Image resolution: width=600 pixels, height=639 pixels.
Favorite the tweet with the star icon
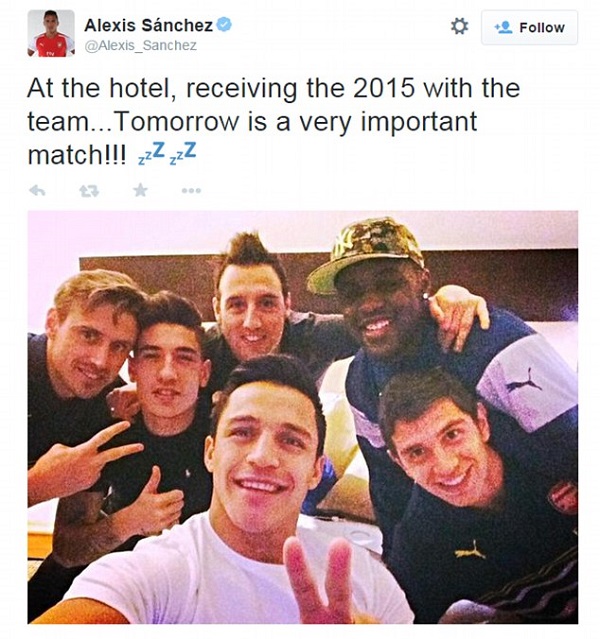coord(141,190)
